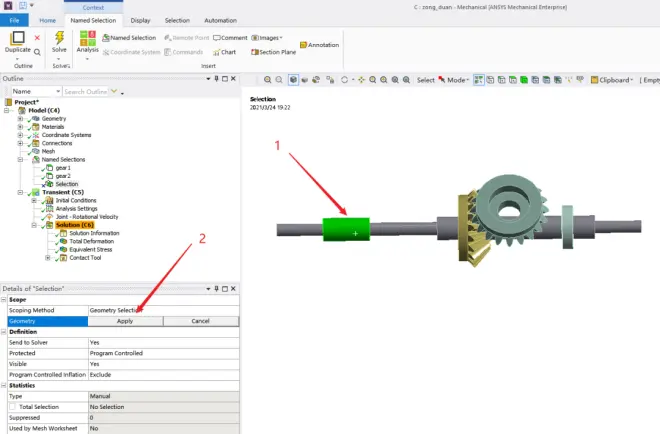The image size is (660, 434).
Task: Collapse the Transient (C5) node
Action: 20,192
